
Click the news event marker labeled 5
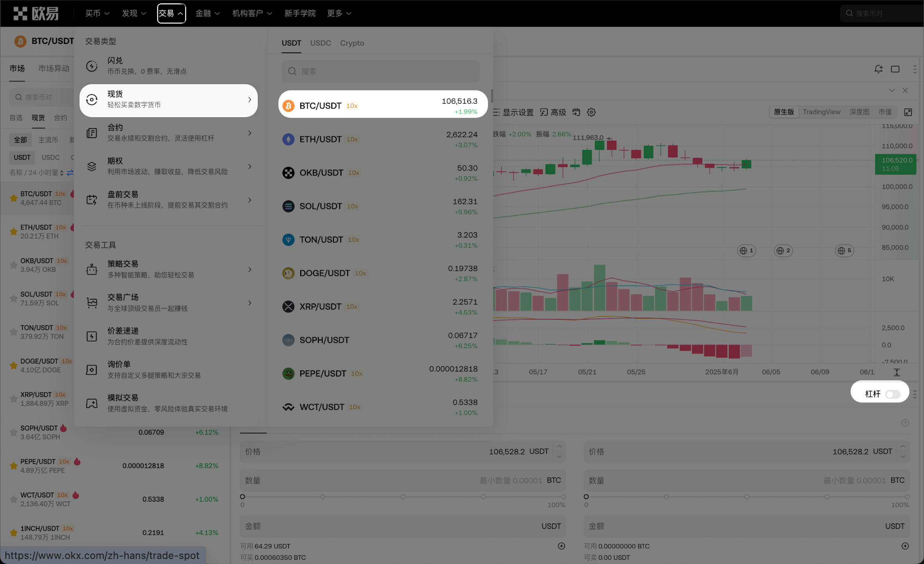844,251
